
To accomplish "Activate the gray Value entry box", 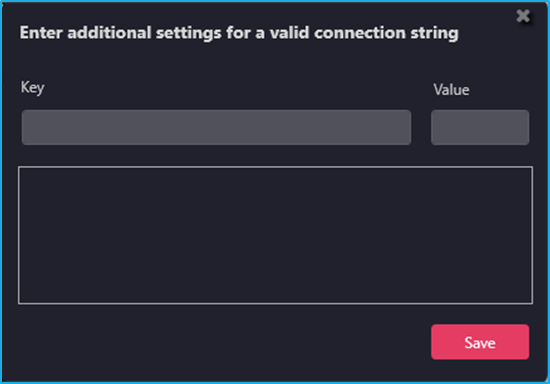I will coord(480,127).
